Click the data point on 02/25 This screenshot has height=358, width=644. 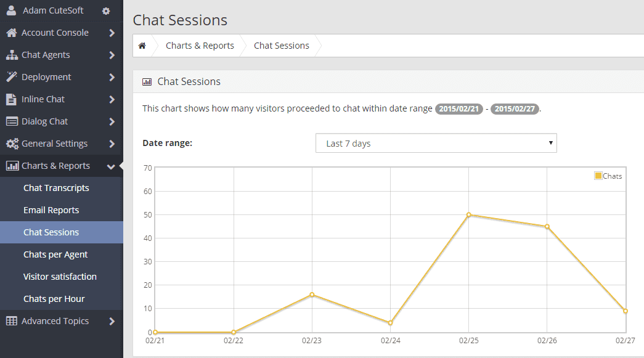click(x=468, y=215)
